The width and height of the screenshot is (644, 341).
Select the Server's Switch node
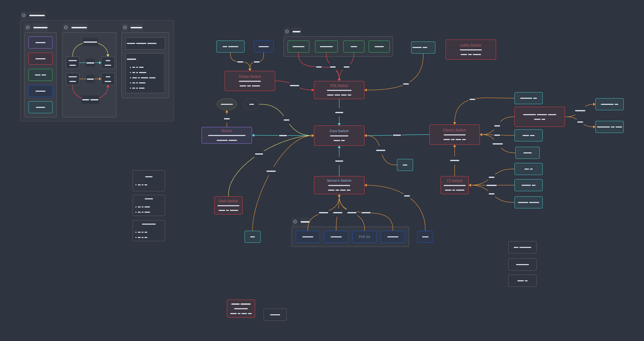(339, 185)
